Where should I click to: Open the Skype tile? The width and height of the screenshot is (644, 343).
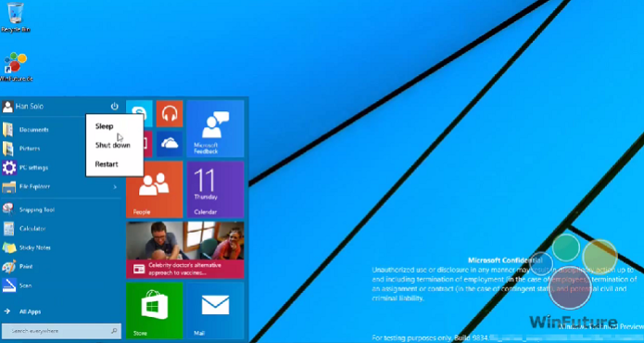139,114
